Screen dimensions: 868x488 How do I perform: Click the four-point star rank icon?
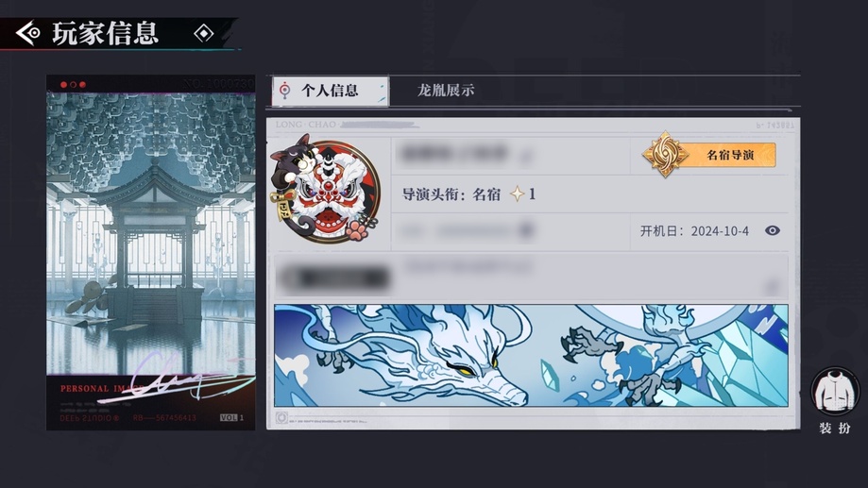[517, 194]
